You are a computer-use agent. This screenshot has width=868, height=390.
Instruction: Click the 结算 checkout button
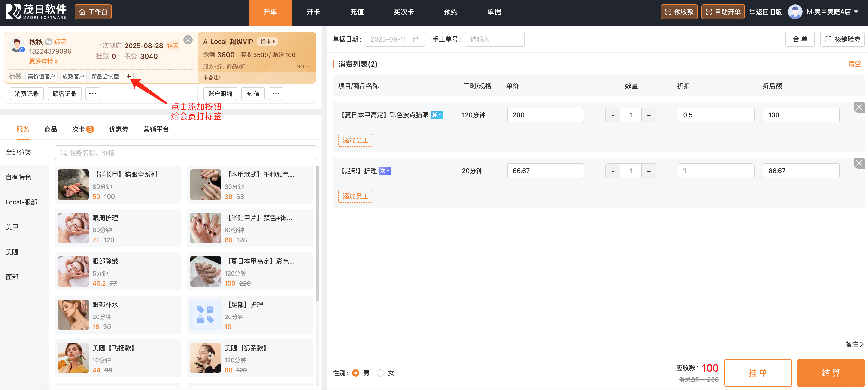click(x=831, y=373)
